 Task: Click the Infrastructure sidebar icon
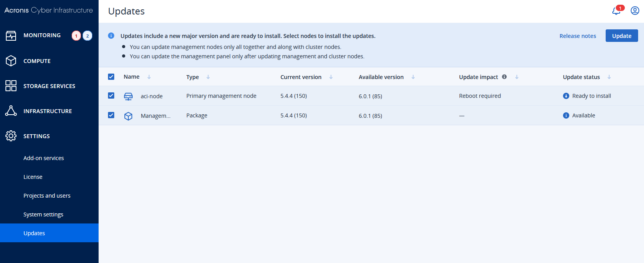11,111
